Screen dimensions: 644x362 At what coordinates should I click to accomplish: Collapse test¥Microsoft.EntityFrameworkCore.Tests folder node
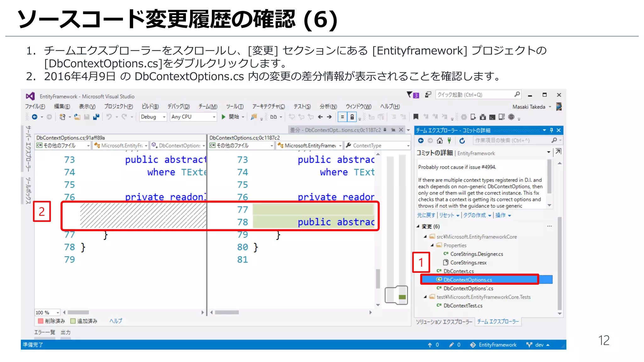point(425,297)
